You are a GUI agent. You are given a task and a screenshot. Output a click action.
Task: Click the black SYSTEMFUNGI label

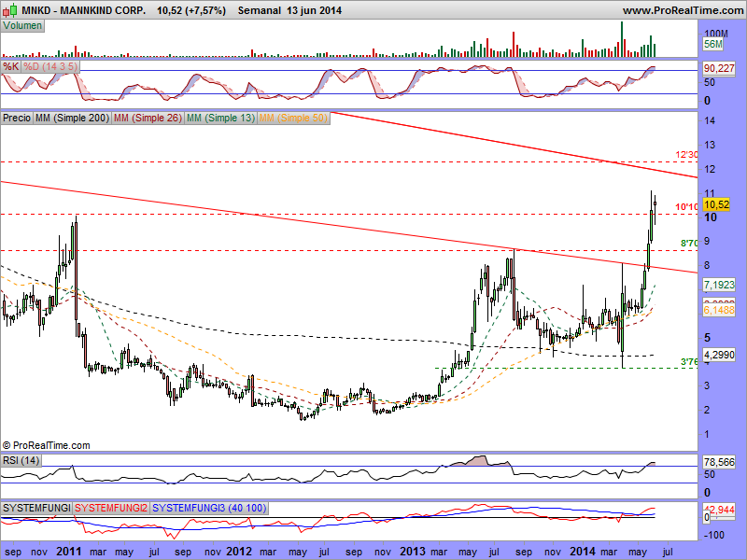point(36,508)
